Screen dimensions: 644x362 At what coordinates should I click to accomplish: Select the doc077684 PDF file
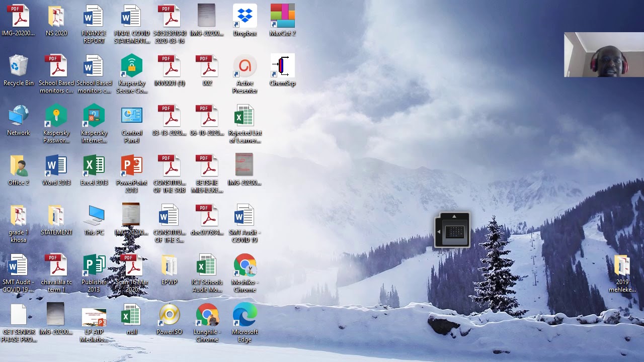tap(207, 220)
